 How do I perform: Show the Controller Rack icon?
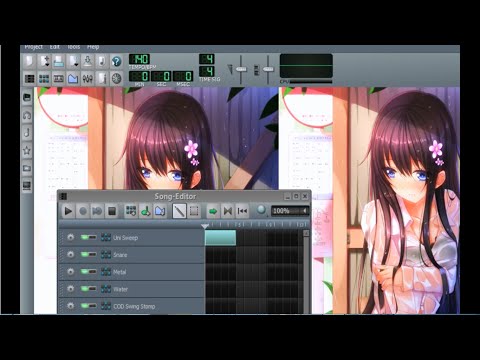(116, 79)
